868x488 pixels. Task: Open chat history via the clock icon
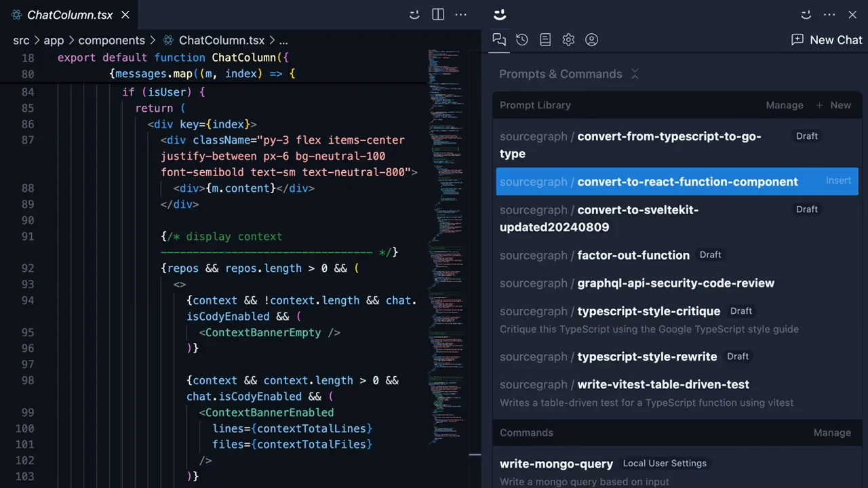coord(522,39)
